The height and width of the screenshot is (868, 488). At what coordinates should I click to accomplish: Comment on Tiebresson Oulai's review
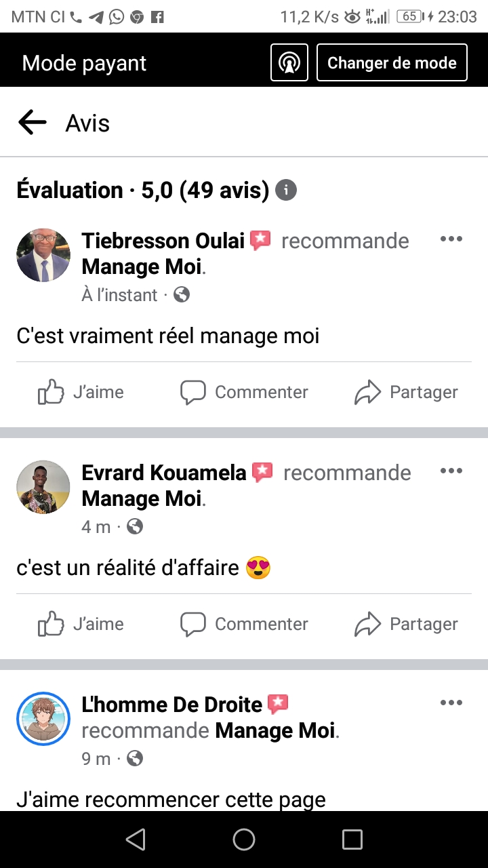[244, 392]
